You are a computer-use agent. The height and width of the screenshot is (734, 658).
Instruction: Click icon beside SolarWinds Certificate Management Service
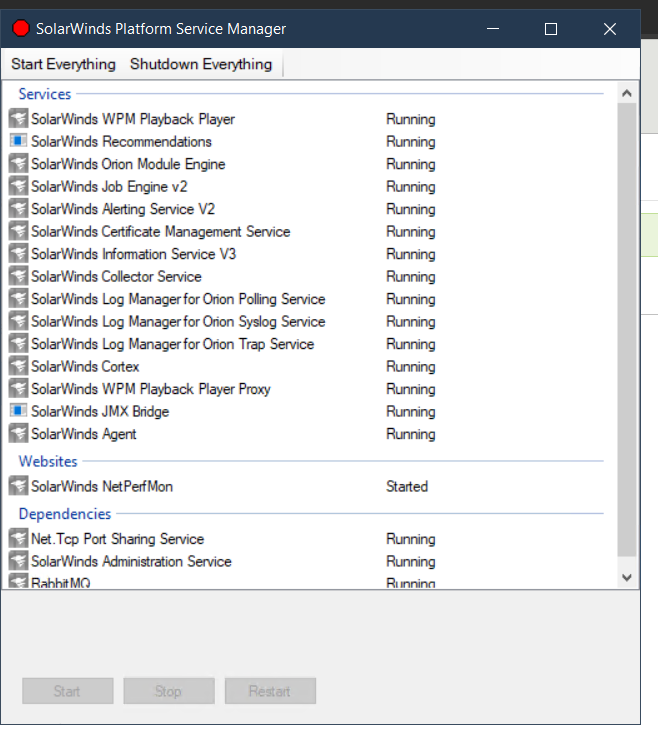click(x=18, y=231)
